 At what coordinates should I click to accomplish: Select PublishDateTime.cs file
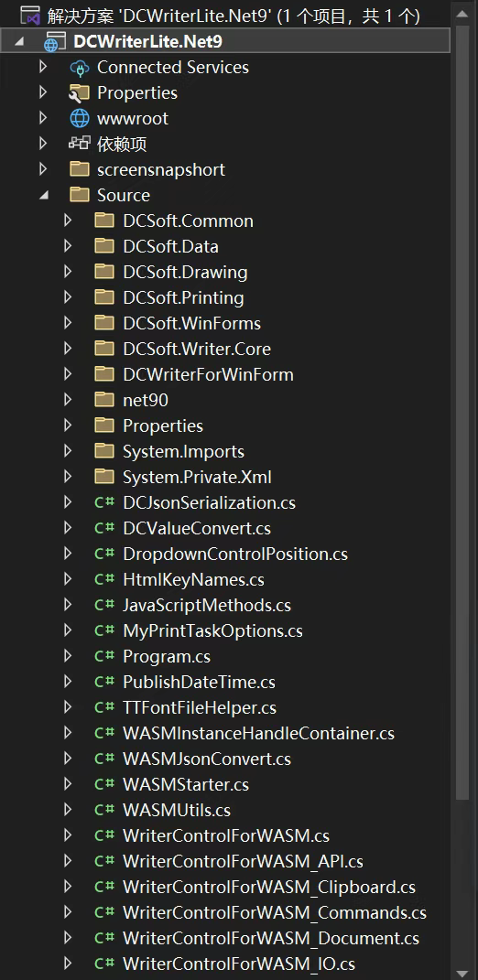tap(199, 682)
